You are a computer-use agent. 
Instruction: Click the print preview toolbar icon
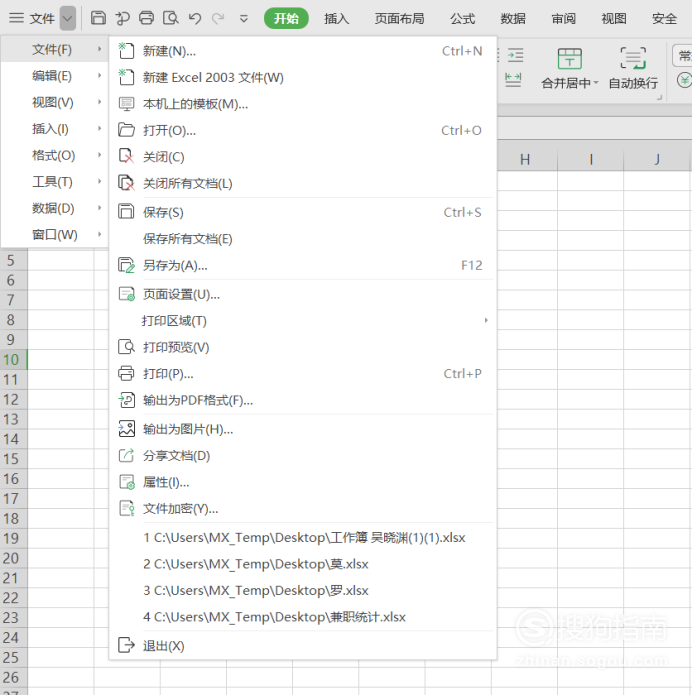(x=171, y=18)
